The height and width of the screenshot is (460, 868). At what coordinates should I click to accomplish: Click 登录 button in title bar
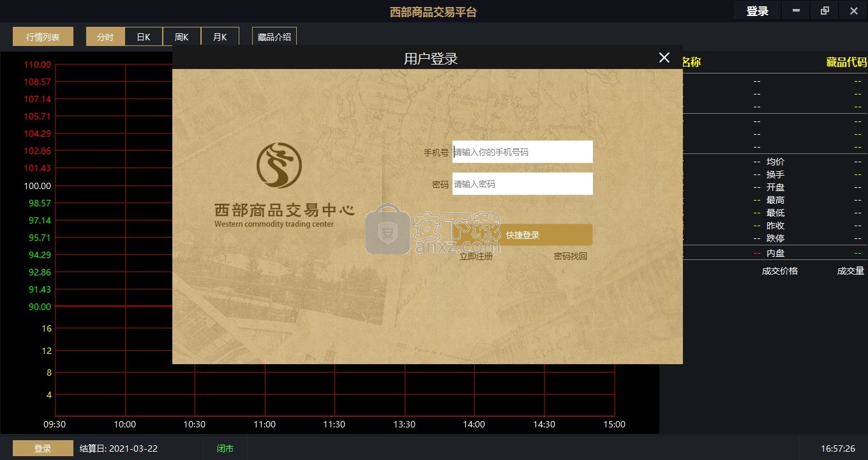tap(757, 11)
